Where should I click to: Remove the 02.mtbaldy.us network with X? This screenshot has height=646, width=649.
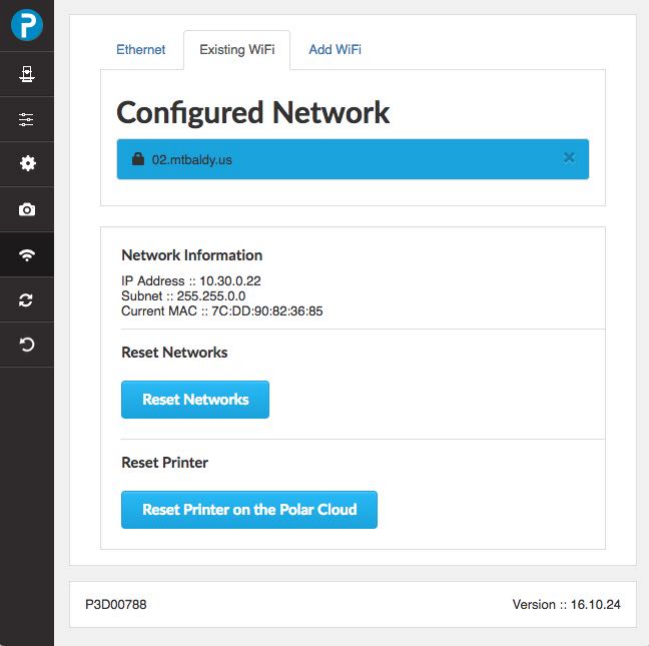pyautogui.click(x=569, y=158)
